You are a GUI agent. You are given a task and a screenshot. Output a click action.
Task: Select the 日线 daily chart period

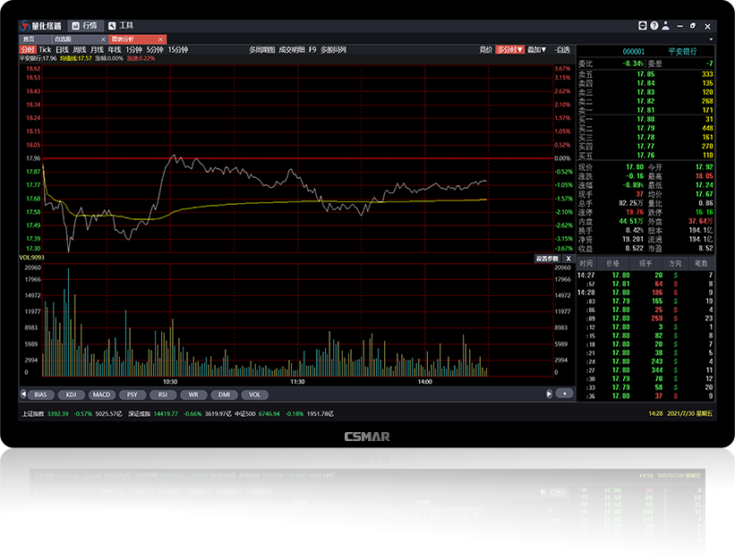tap(62, 50)
